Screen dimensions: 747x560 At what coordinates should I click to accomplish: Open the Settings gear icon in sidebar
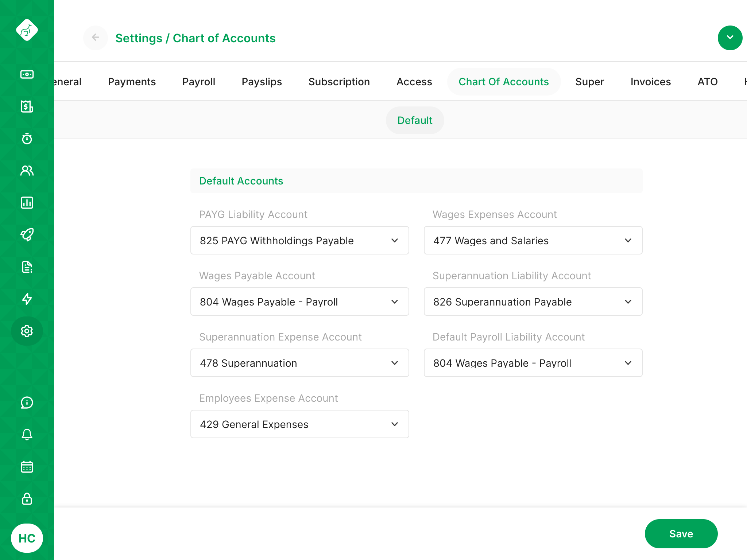click(27, 331)
